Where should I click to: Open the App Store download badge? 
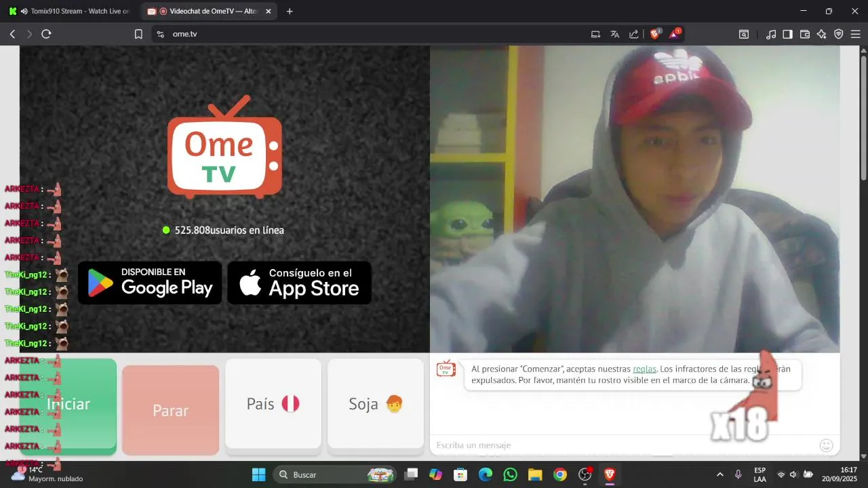coord(299,283)
